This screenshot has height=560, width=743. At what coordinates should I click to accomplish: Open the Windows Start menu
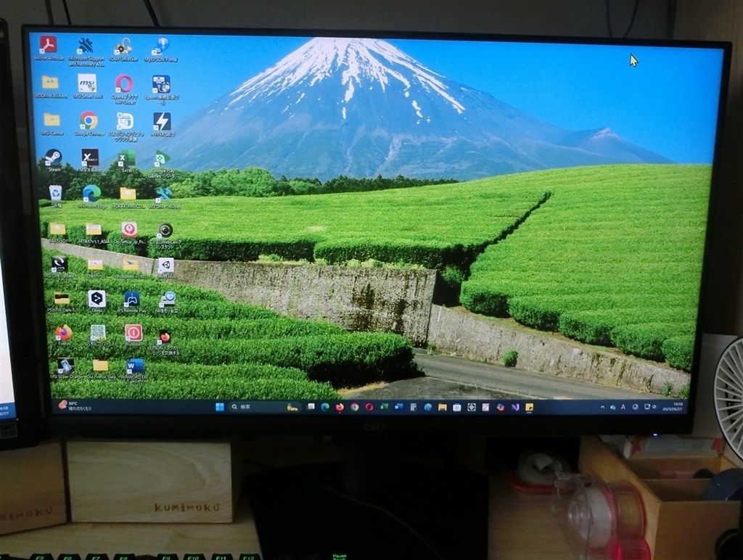click(x=218, y=406)
